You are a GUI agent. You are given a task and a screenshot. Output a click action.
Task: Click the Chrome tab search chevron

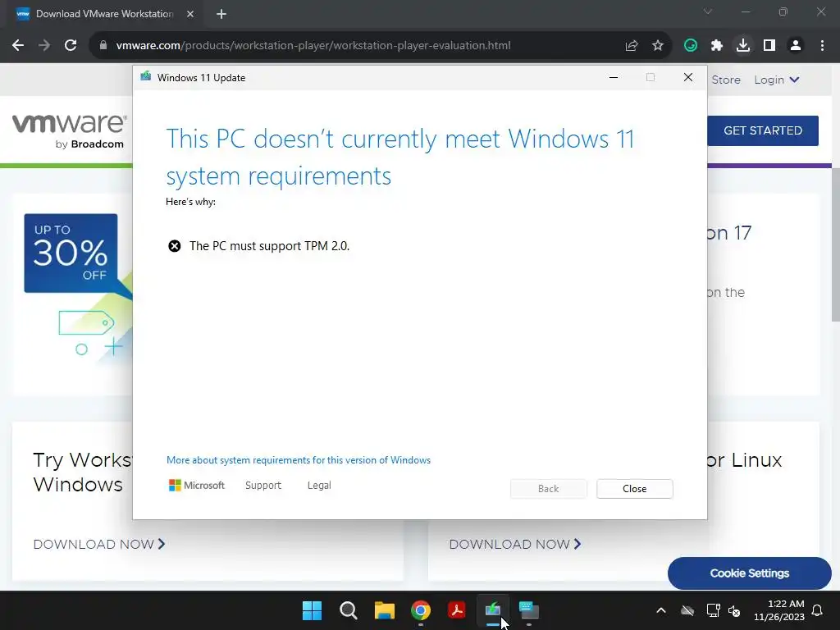pos(708,11)
